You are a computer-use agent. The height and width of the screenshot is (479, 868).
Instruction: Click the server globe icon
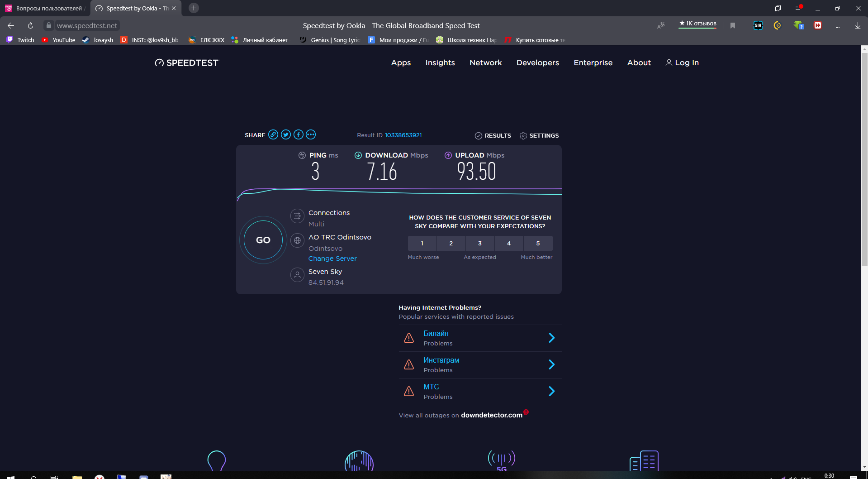pyautogui.click(x=297, y=240)
